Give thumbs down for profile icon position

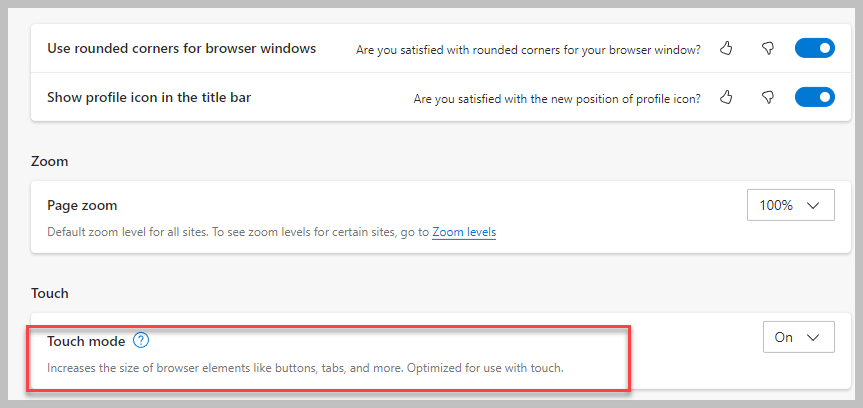pyautogui.click(x=768, y=98)
